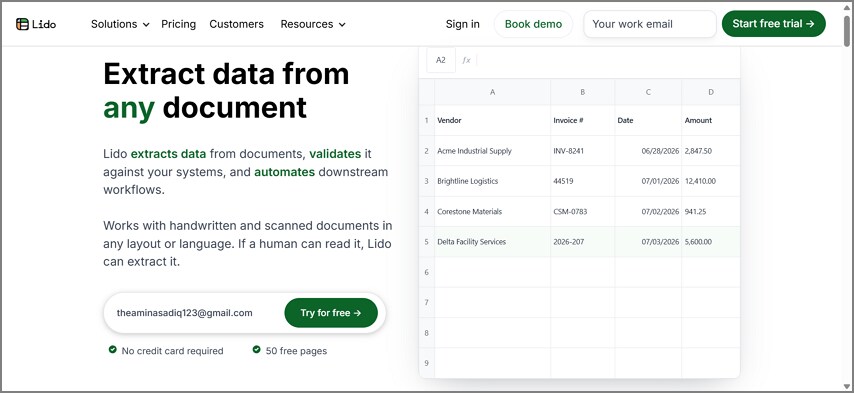Viewport: 854px width, 393px height.
Task: Click the Amount header cell
Action: pyautogui.click(x=711, y=120)
